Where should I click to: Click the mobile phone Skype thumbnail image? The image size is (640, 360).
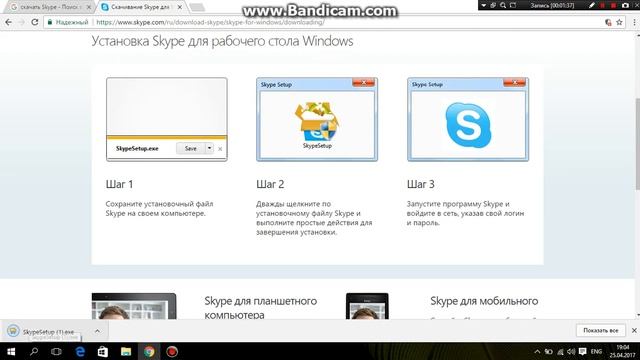point(367,306)
